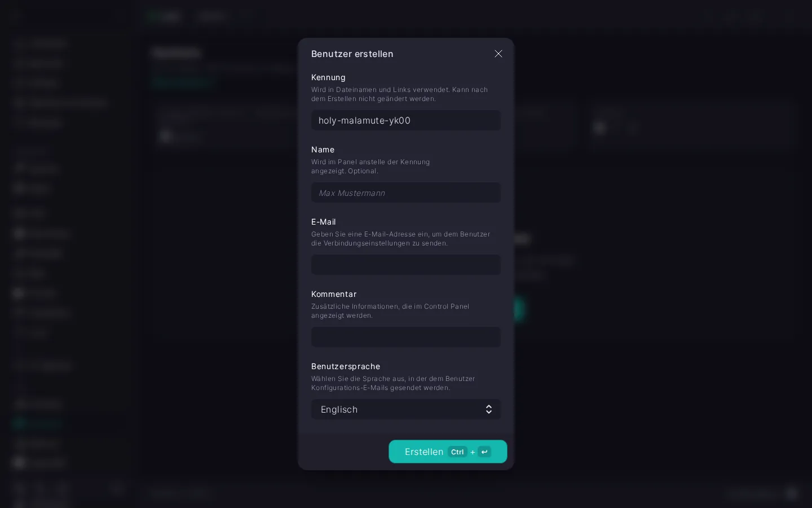Close the Benutzer erstellen dialog

(498, 54)
